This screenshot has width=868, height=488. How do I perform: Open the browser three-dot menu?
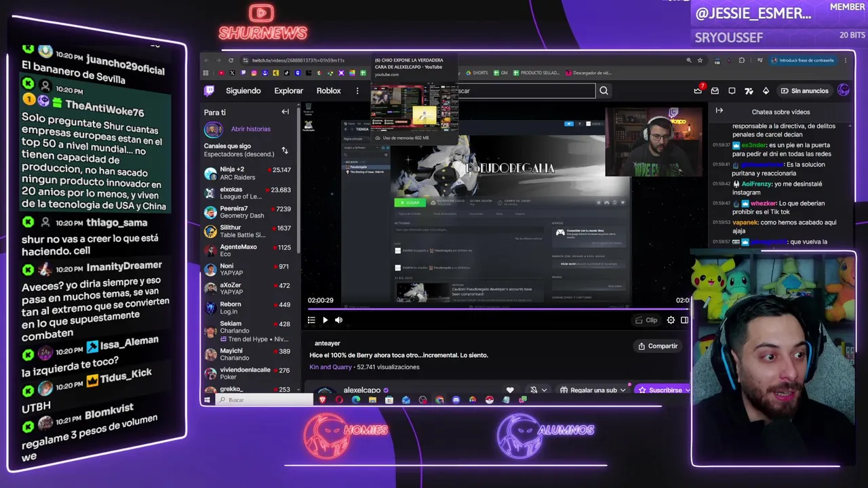[x=846, y=60]
